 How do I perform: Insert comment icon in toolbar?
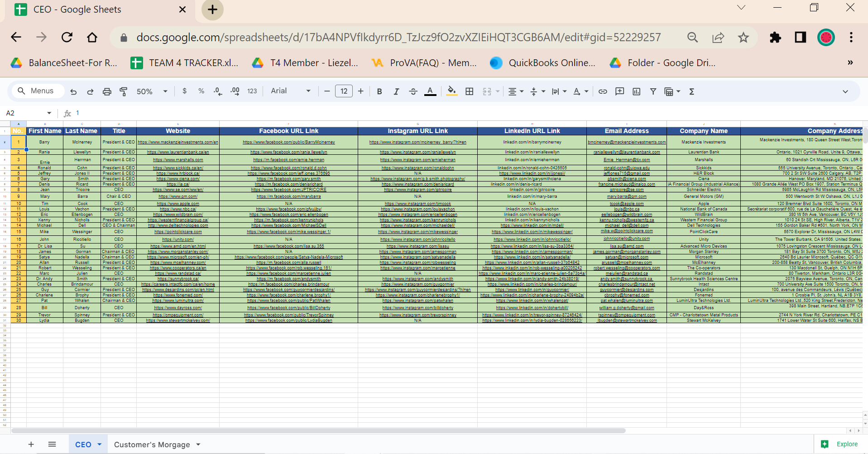tap(619, 91)
